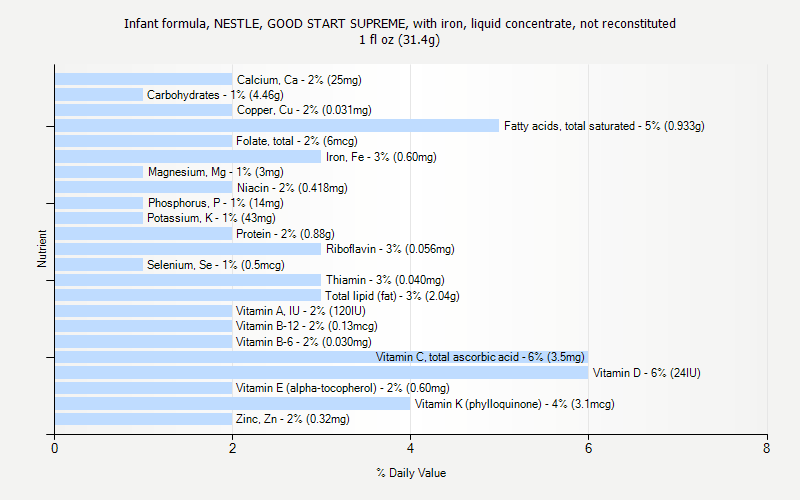Click the blue Carbohydrates bar
This screenshot has width=800, height=500.
tap(99, 94)
